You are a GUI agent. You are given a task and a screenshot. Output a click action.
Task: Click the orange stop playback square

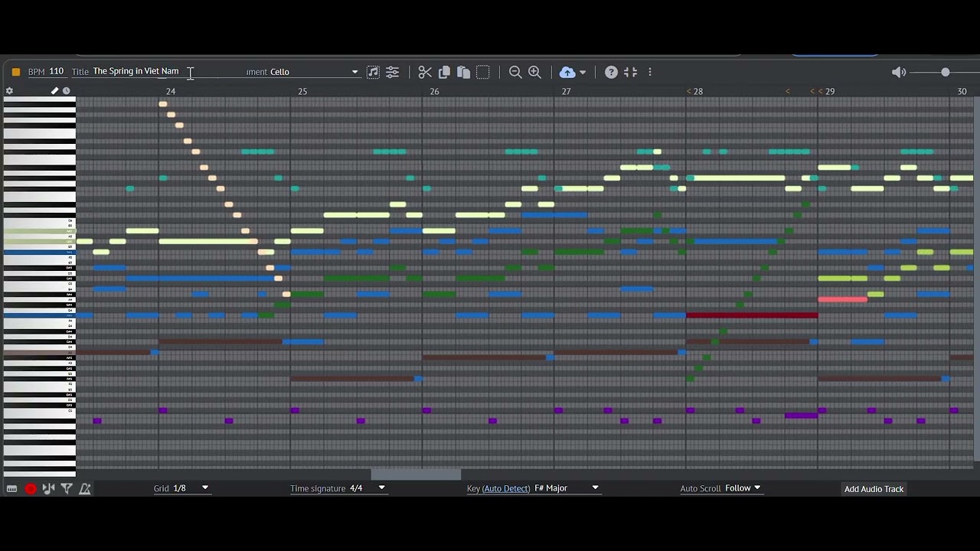[x=16, y=72]
